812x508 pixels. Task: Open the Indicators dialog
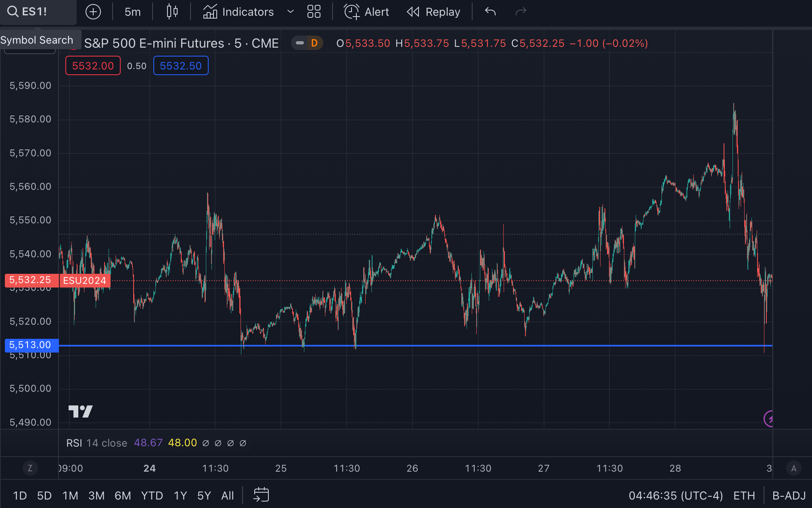[238, 12]
